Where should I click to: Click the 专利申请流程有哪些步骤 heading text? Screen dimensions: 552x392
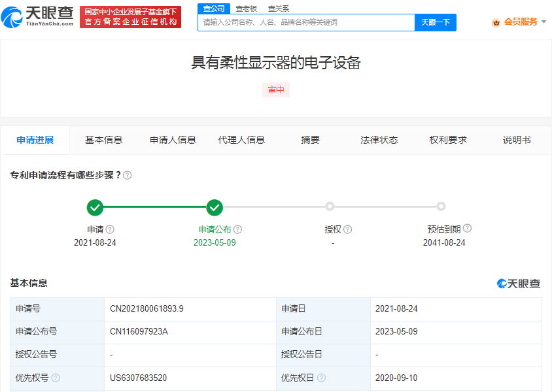point(65,175)
